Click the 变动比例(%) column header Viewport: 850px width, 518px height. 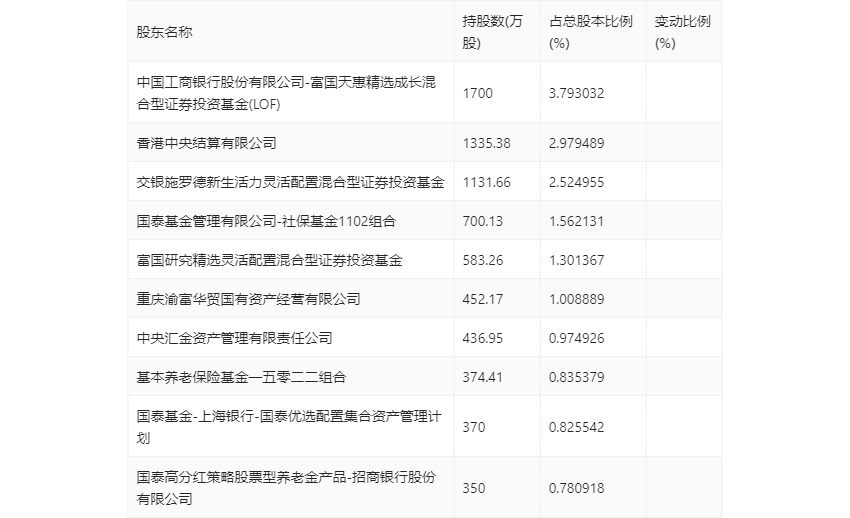tap(682, 32)
